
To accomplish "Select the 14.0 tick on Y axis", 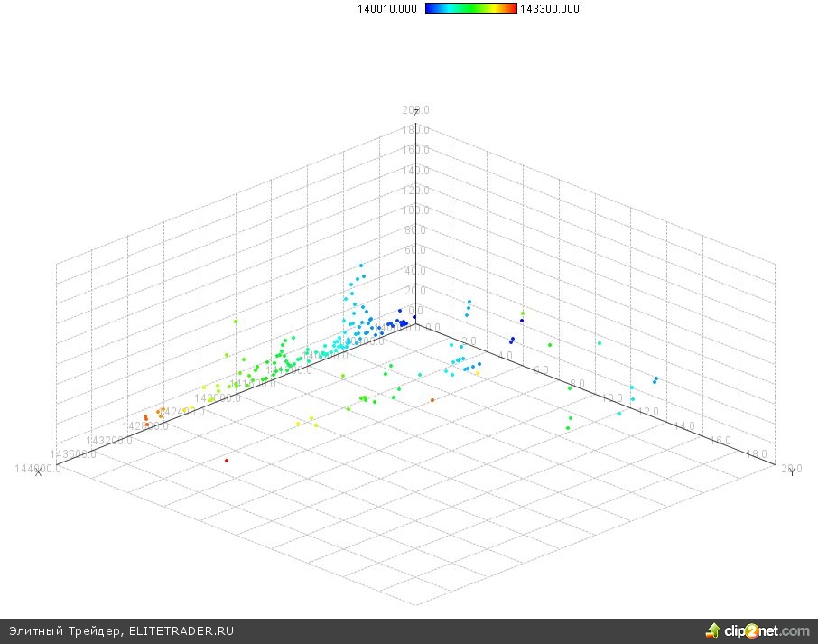I will (x=683, y=425).
